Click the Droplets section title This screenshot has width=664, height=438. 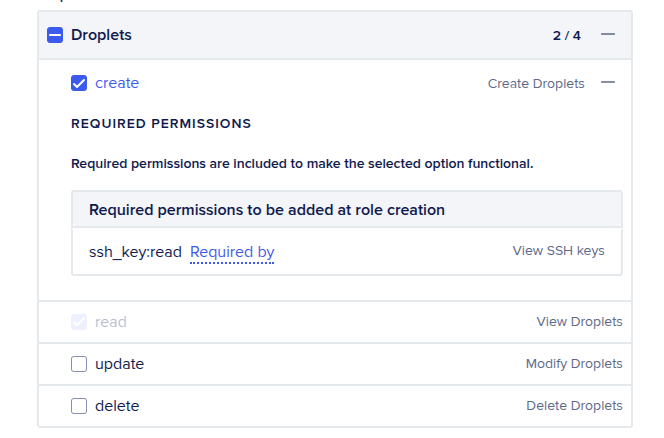coord(101,35)
